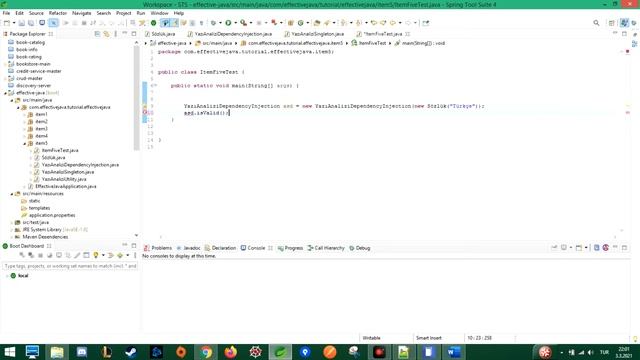The height and width of the screenshot is (360, 640).
Task: Switch to the Call Hierarchy tab
Action: point(326,248)
